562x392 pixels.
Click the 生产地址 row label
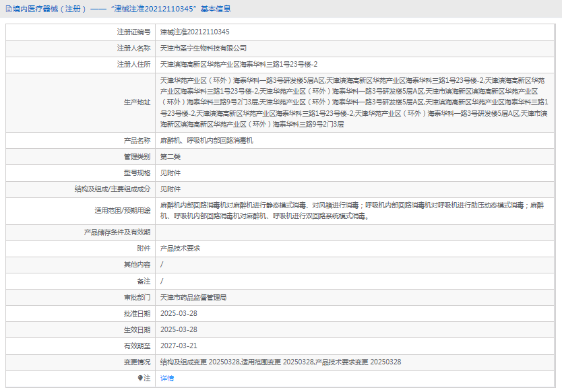137,102
